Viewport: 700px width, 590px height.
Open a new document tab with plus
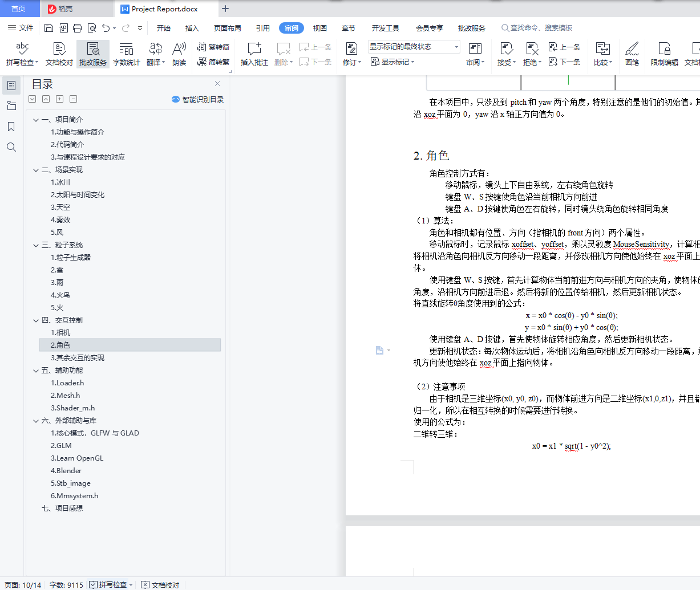pos(225,9)
